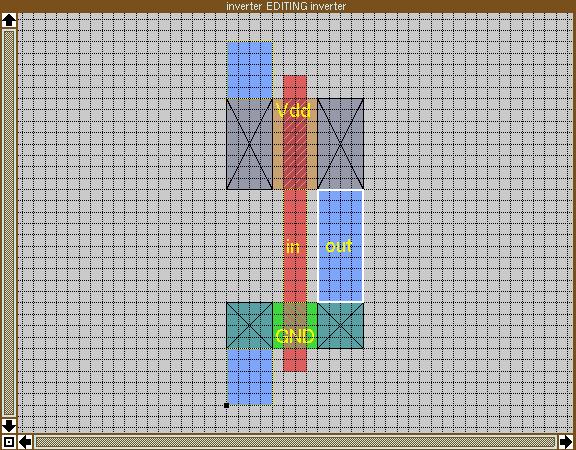Click the left pdiffusion contact near Vdd
This screenshot has width=576, height=450.
(x=249, y=144)
